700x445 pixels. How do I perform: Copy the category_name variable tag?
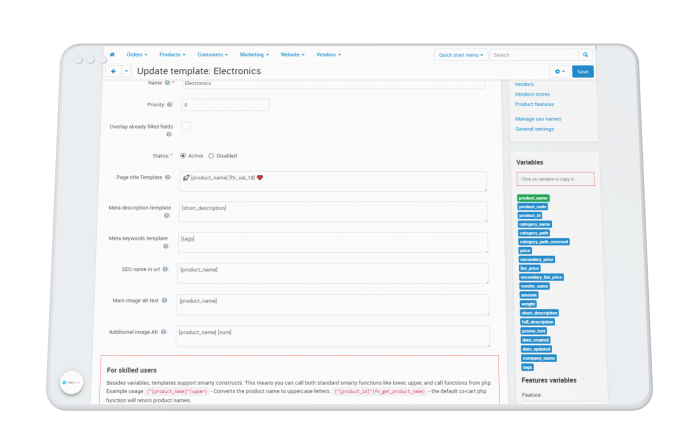pos(535,224)
